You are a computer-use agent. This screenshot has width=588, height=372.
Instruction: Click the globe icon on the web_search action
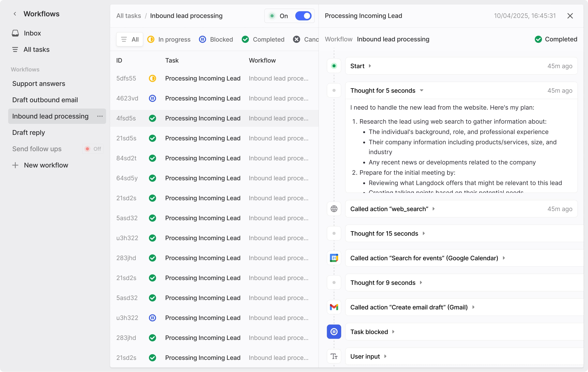point(334,209)
